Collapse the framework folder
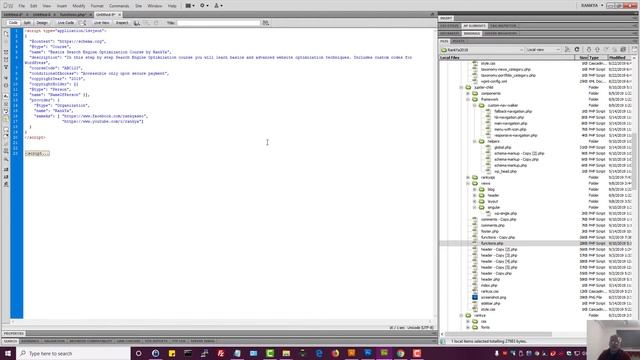The image size is (640, 360). click(x=468, y=100)
